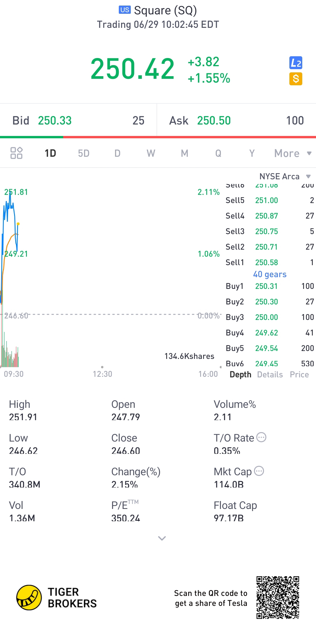The height and width of the screenshot is (644, 316).
Task: Switch to the D daily chart tab
Action: 117,153
